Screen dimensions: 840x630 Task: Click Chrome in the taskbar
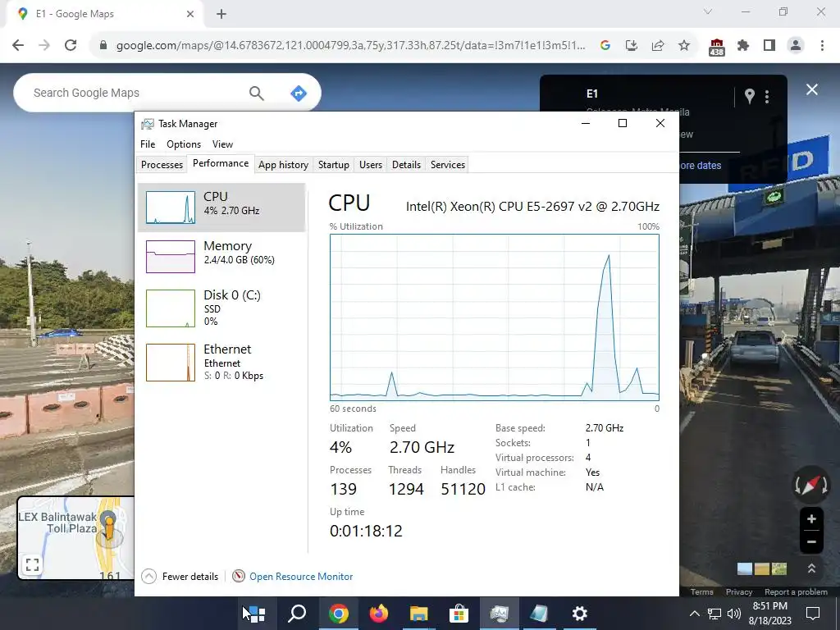(x=339, y=614)
